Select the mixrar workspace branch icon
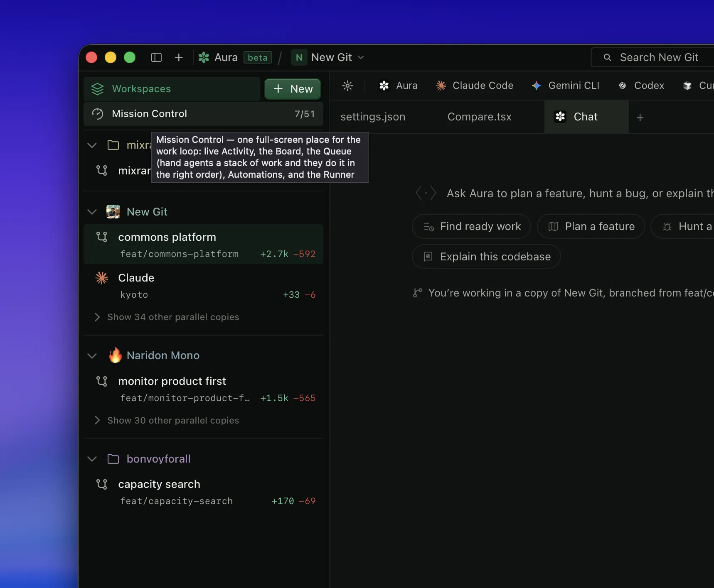 (x=102, y=170)
